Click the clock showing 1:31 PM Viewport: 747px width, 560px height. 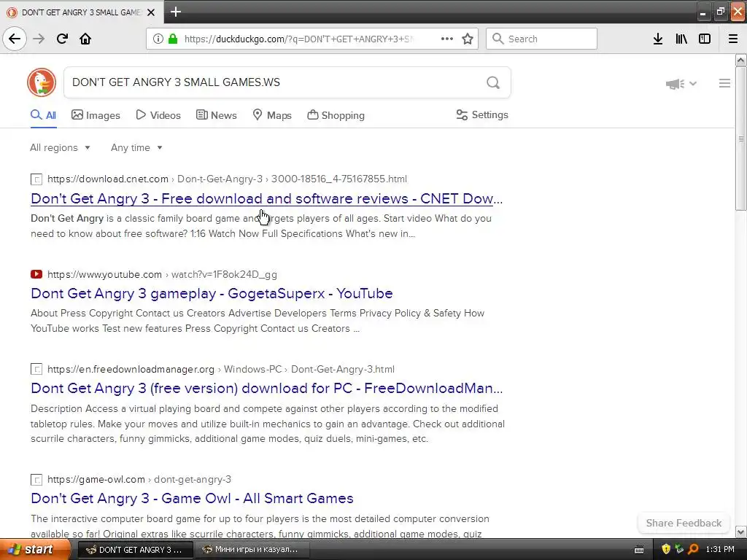tap(720, 550)
